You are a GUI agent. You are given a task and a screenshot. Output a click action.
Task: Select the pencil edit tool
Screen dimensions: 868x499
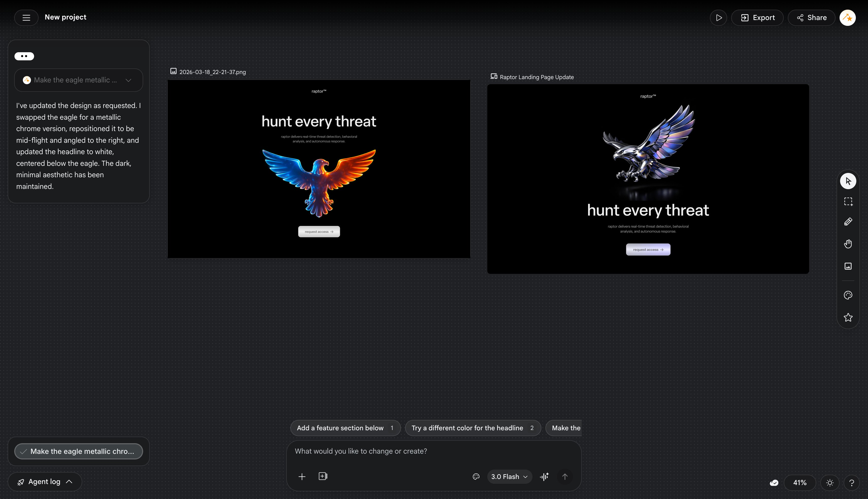pos(848,222)
